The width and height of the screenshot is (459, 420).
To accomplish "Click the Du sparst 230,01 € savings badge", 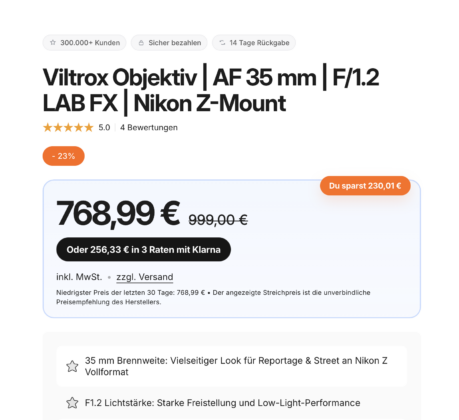I will 365,186.
